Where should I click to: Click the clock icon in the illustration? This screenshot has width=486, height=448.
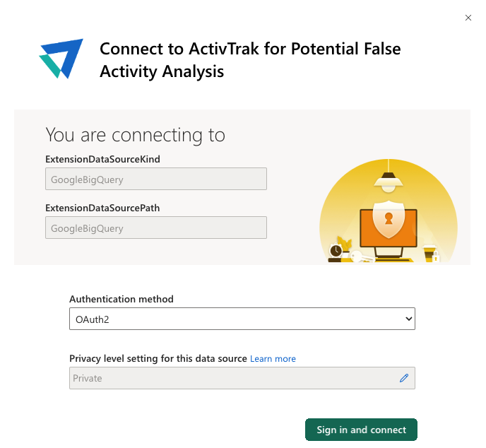[x=336, y=251]
